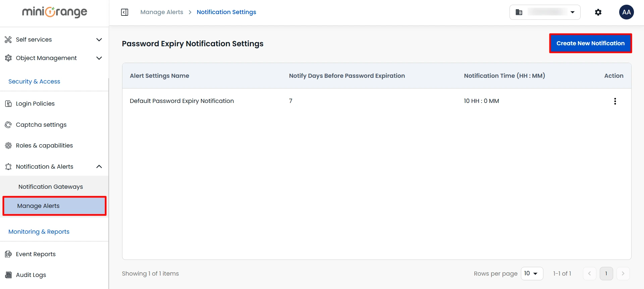Click the next page arrow
The image size is (644, 289).
pyautogui.click(x=623, y=274)
